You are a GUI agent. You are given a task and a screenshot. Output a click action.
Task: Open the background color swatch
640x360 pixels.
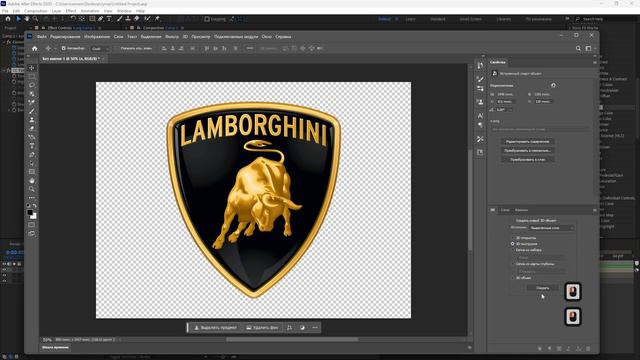coord(33,216)
